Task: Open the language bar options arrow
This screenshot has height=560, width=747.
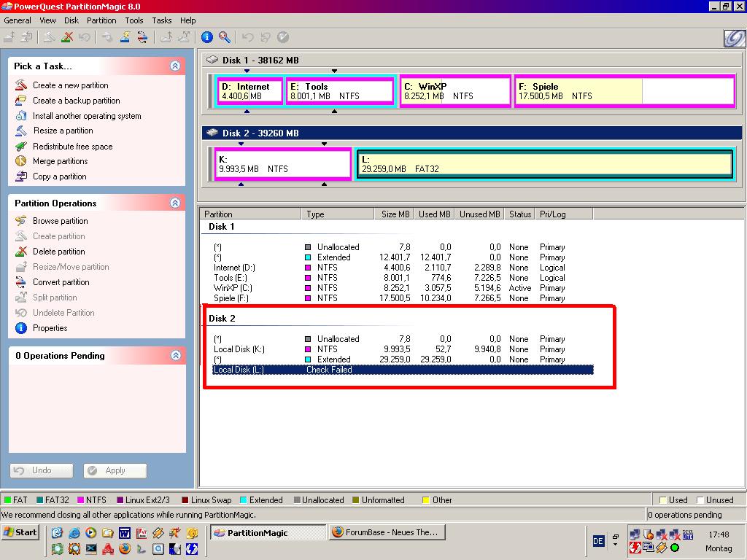Action: (x=616, y=545)
